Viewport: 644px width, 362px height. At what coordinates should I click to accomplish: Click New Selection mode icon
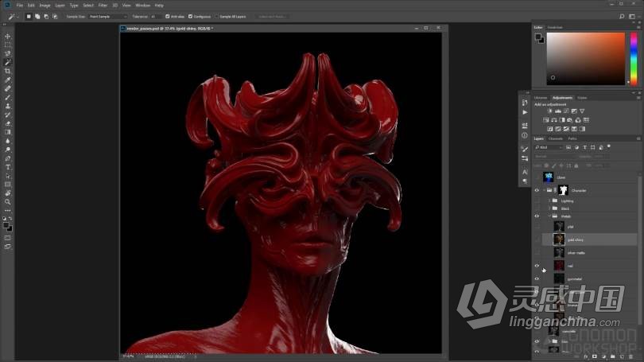tap(29, 17)
